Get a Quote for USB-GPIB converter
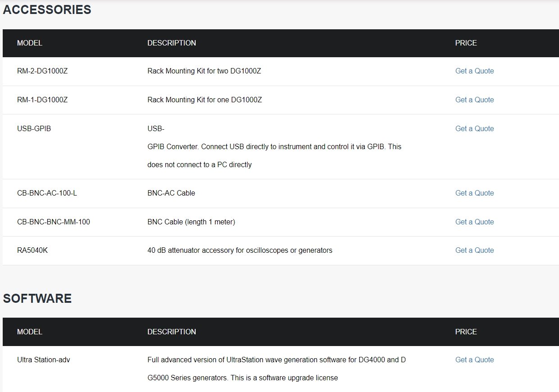The image size is (559, 392). pyautogui.click(x=474, y=128)
